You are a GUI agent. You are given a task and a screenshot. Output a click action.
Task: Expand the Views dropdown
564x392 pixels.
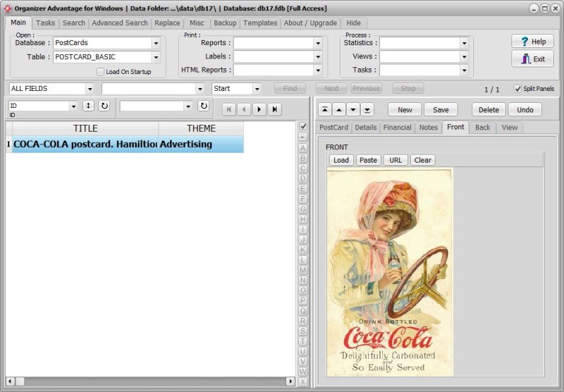(465, 56)
